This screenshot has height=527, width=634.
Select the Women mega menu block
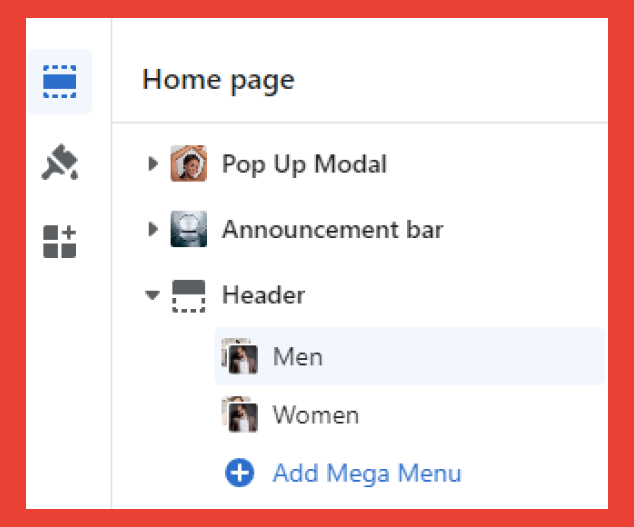[x=409, y=415]
